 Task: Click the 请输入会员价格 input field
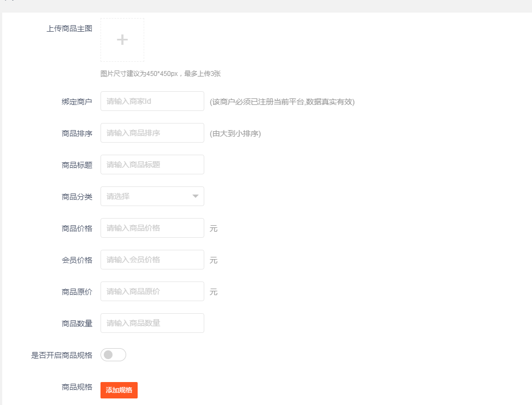pyautogui.click(x=152, y=260)
